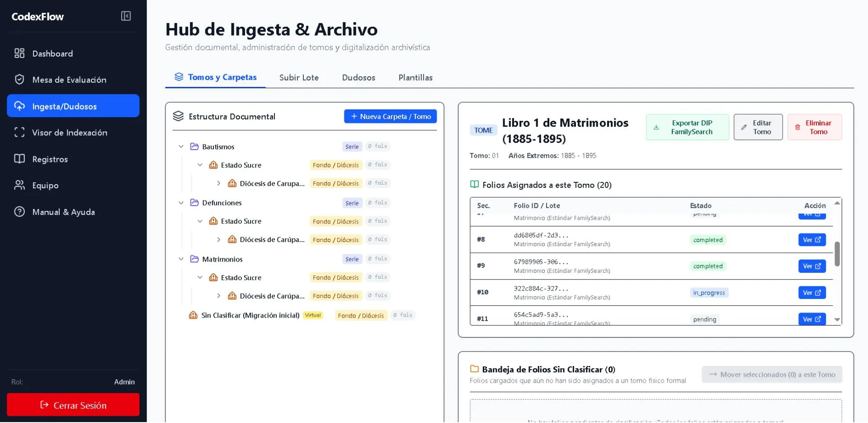Image resolution: width=868 pixels, height=423 pixels.
Task: Collapse the sidebar with the panel icon
Action: pyautogui.click(x=126, y=16)
